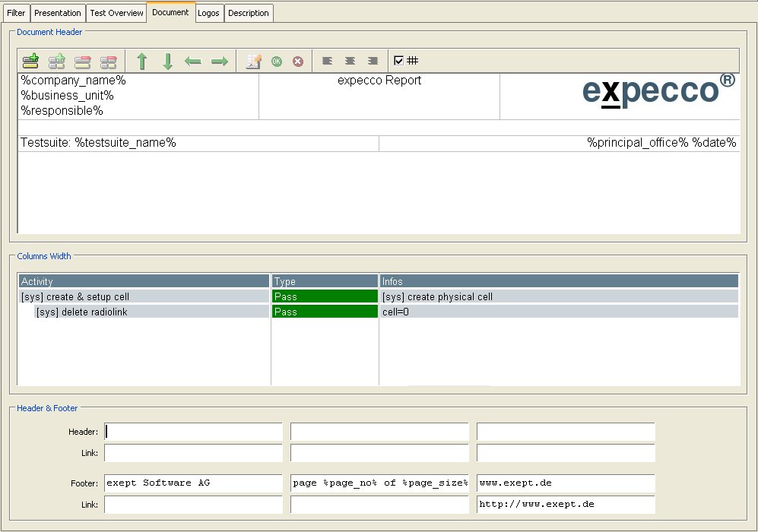Click the delete row icon
The image size is (758, 532).
tap(82, 62)
